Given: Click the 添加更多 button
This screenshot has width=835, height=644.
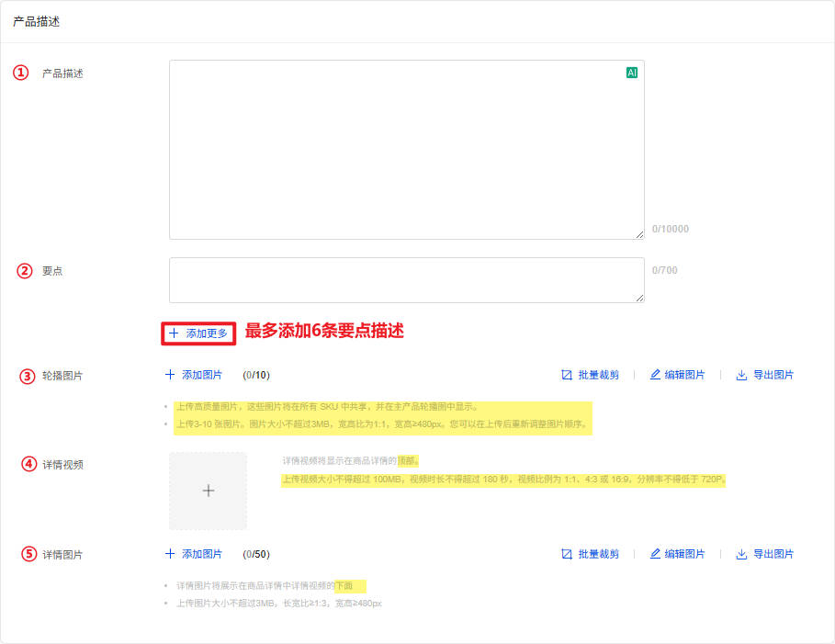Looking at the screenshot, I should 198,333.
